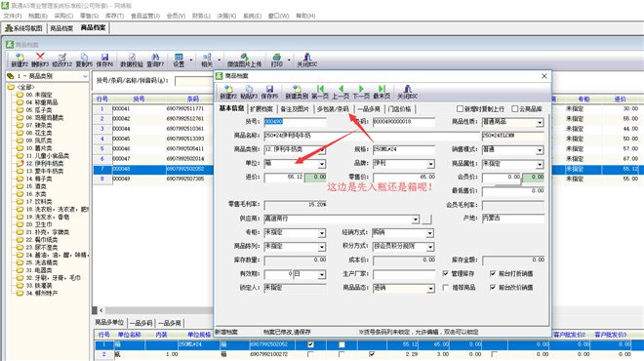Viewport: 644px width, 361px height.
Task: Expand the 品牌 dropdown showing 伊利
Action: tap(430, 164)
